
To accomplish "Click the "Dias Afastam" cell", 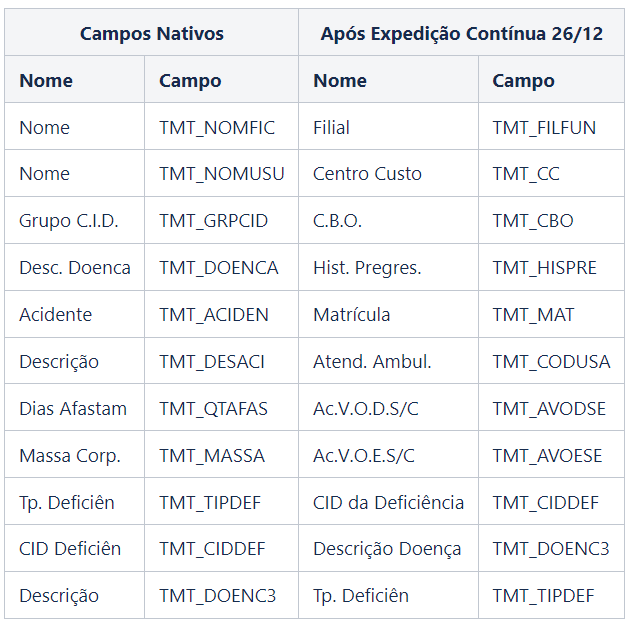I will click(73, 409).
